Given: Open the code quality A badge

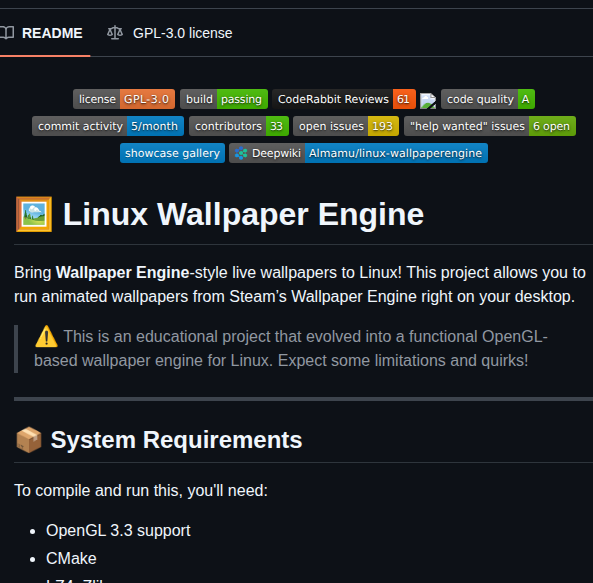Looking at the screenshot, I should 488,99.
